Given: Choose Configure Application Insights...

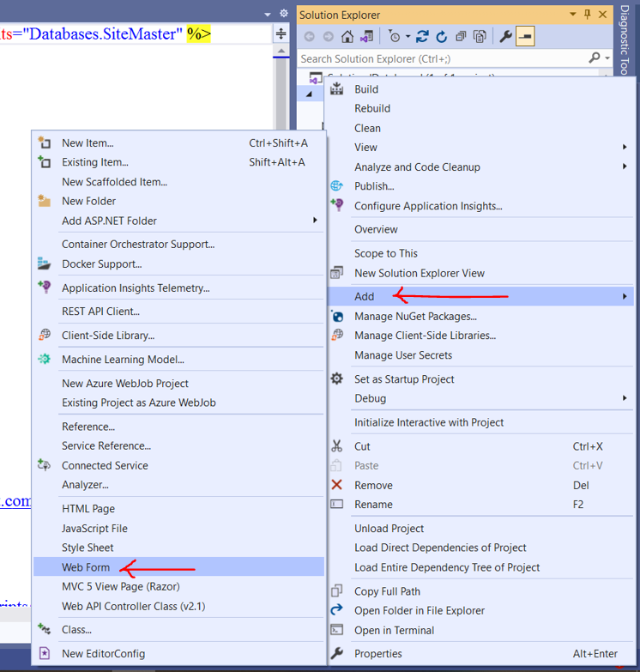Looking at the screenshot, I should coord(480,206).
